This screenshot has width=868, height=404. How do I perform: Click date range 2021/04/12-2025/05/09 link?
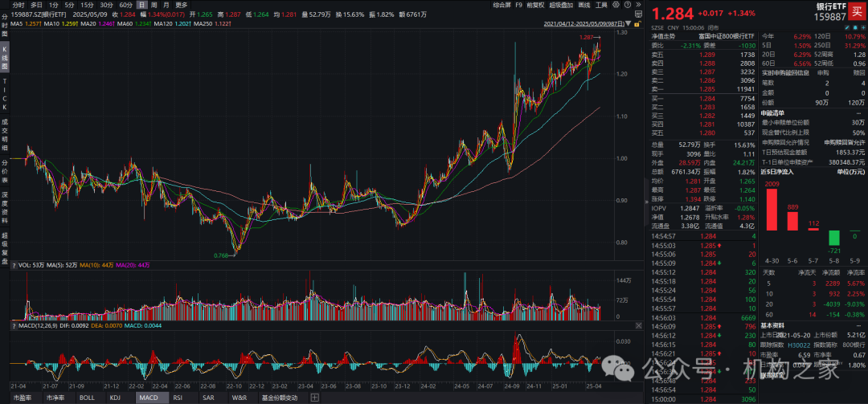[584, 24]
